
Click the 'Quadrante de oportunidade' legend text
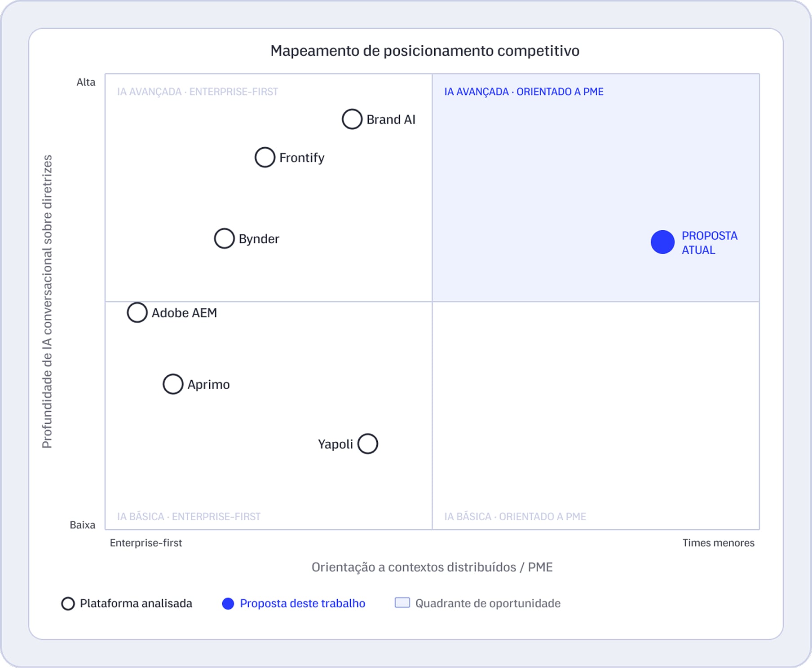(488, 603)
